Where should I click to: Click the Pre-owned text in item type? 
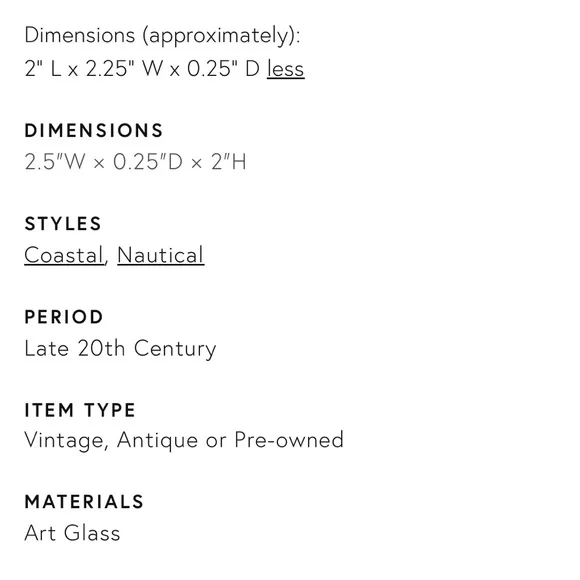289,440
